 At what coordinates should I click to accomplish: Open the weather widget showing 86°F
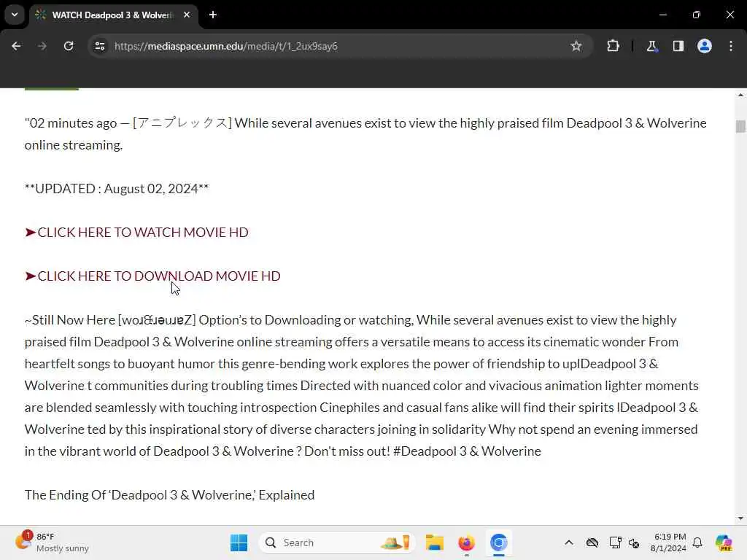[x=52, y=542]
